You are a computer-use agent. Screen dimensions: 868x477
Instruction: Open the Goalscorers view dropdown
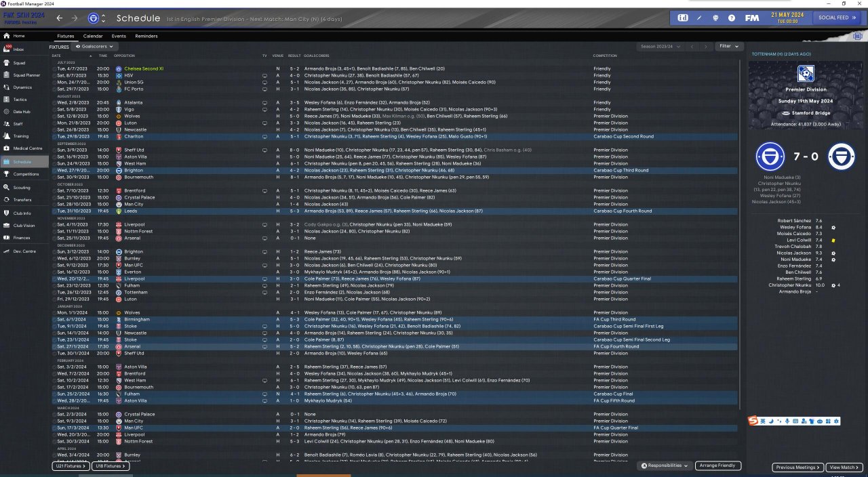click(x=94, y=46)
